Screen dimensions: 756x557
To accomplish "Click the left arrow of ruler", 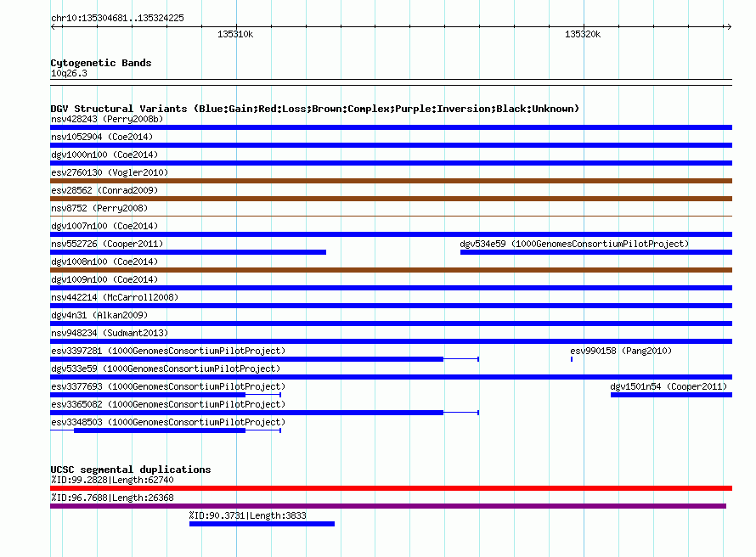I will (x=53, y=26).
